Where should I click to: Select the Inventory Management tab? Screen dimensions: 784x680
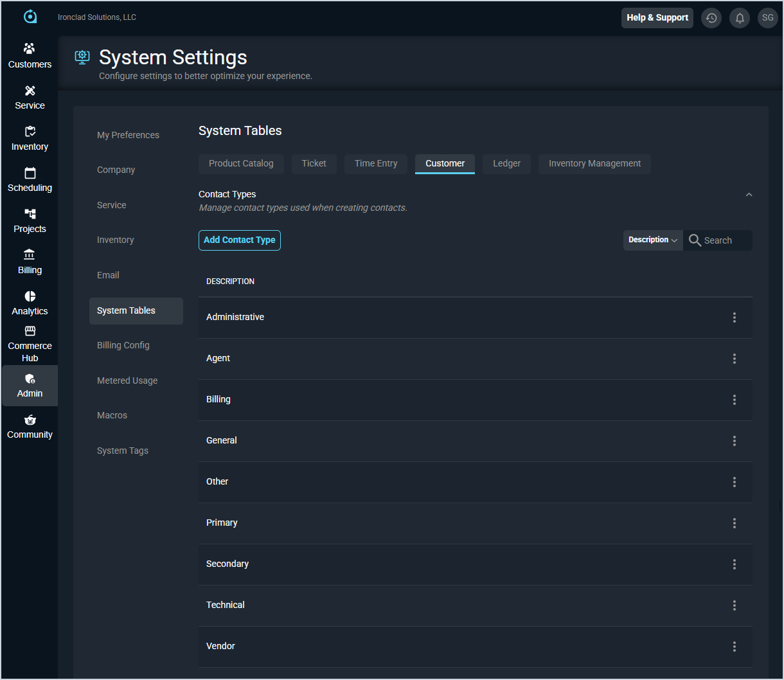594,164
